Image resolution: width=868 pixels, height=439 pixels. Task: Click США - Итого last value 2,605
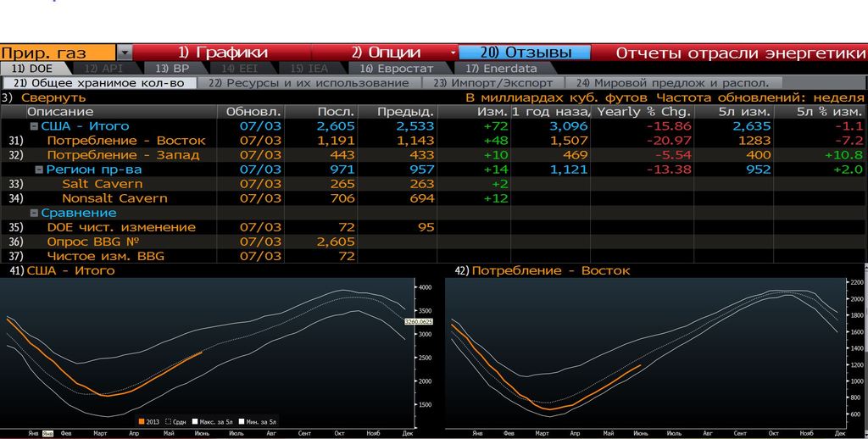click(x=336, y=126)
